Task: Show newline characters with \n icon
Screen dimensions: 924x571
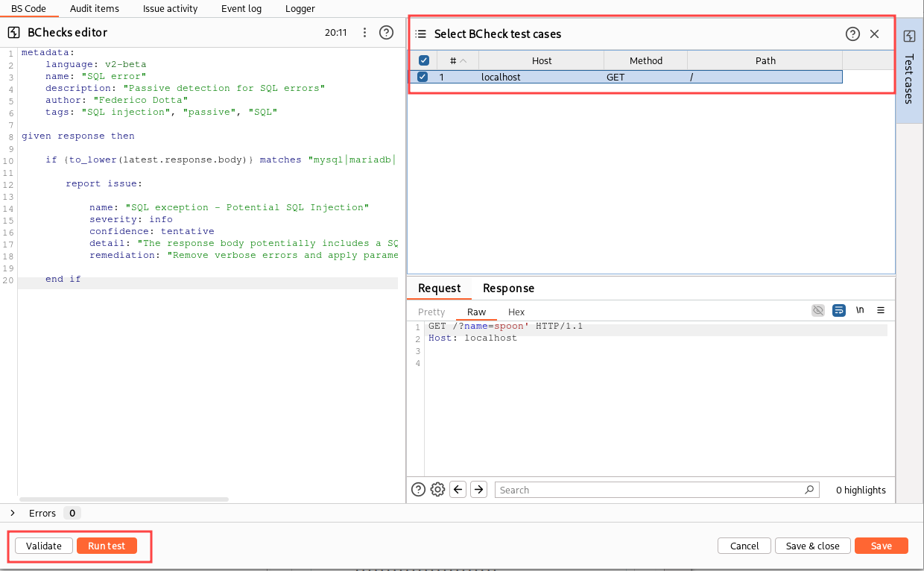Action: pos(860,311)
